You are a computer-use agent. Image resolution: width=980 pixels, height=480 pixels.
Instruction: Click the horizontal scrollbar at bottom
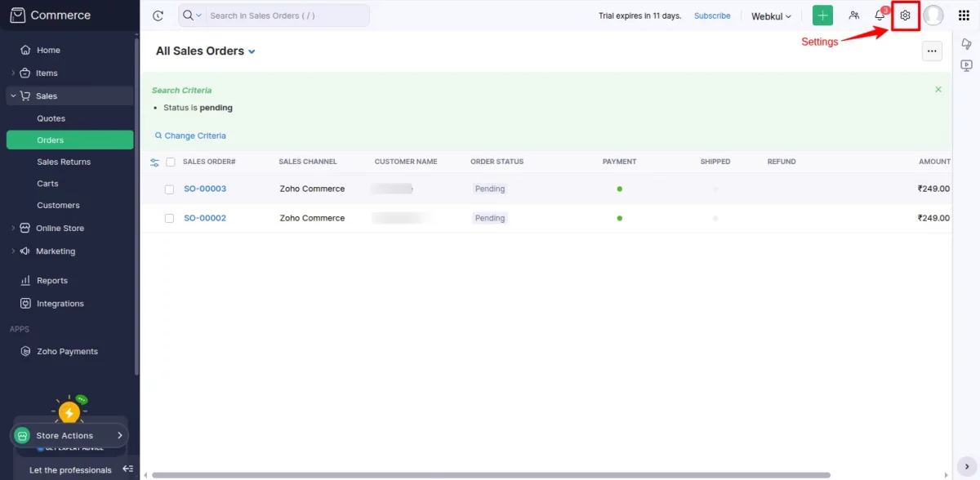(x=491, y=475)
